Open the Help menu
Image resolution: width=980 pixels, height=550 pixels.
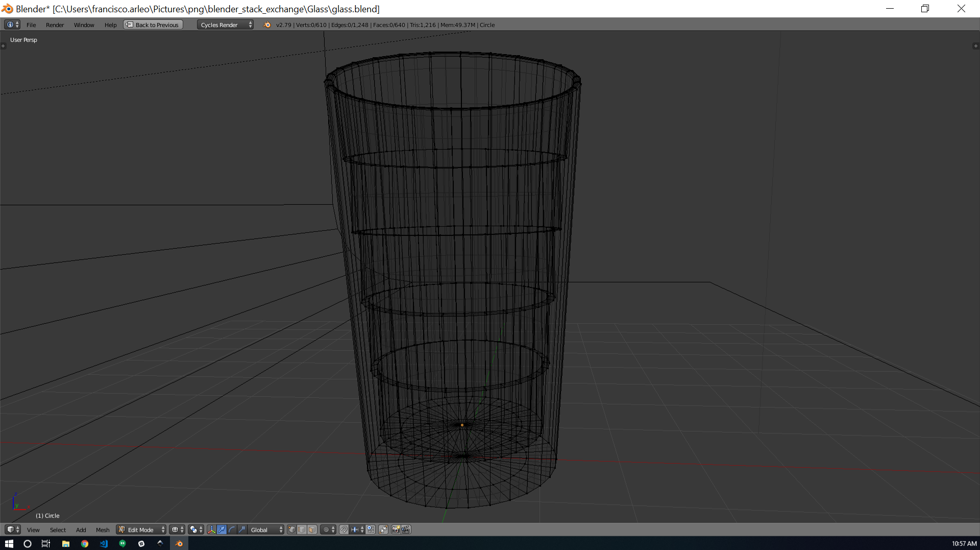pos(110,25)
